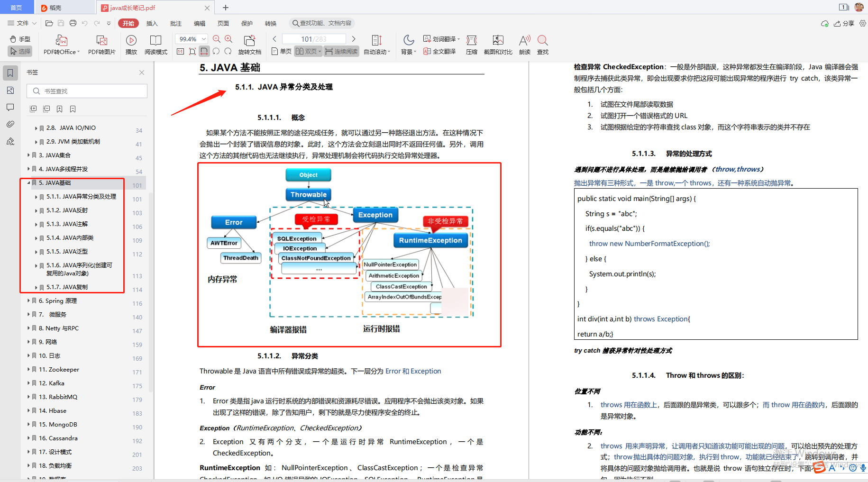Screen dimensions: 868x482
Task: Open new tab with plus button
Action: 226,8
